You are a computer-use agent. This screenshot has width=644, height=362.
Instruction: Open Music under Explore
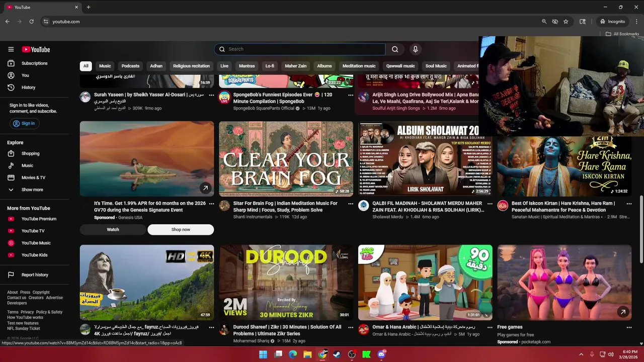click(x=27, y=165)
